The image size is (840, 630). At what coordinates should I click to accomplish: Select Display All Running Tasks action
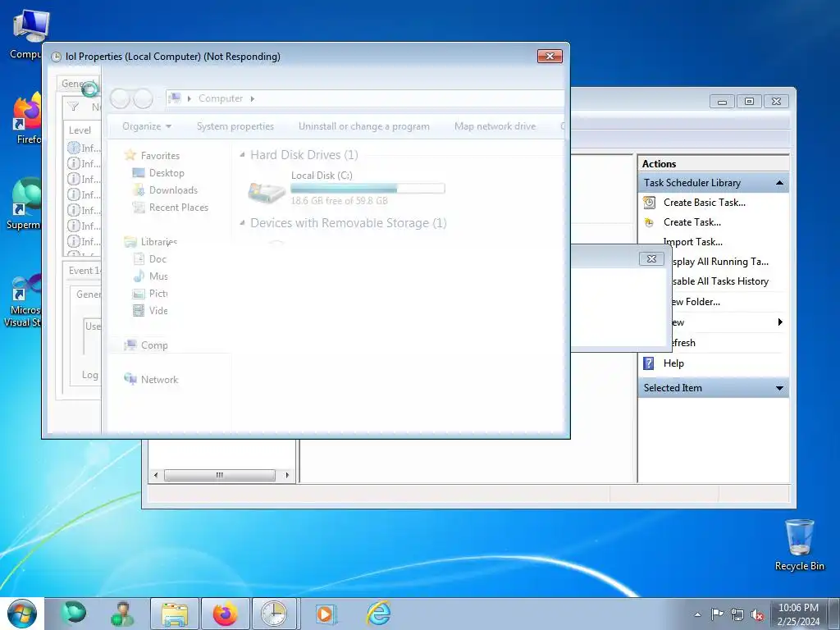click(x=719, y=262)
